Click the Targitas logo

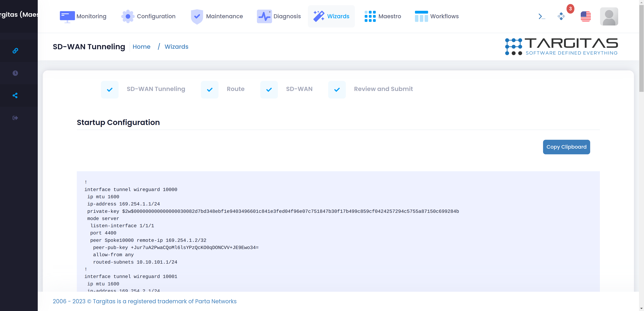pos(561,47)
